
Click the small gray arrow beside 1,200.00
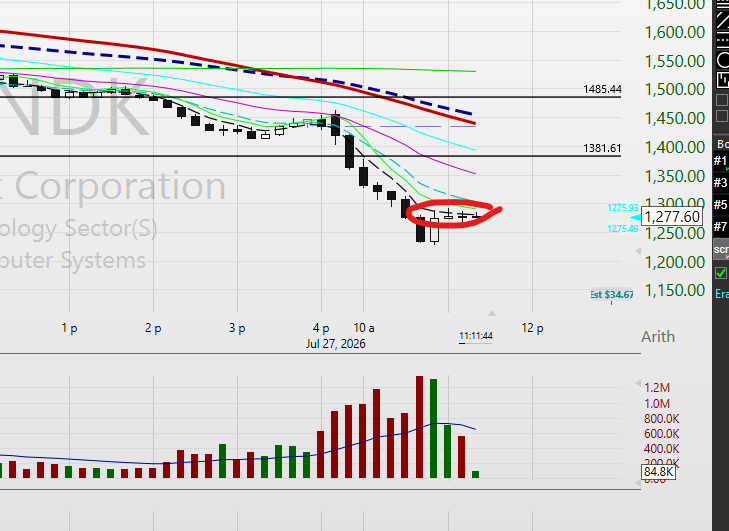pos(638,251)
